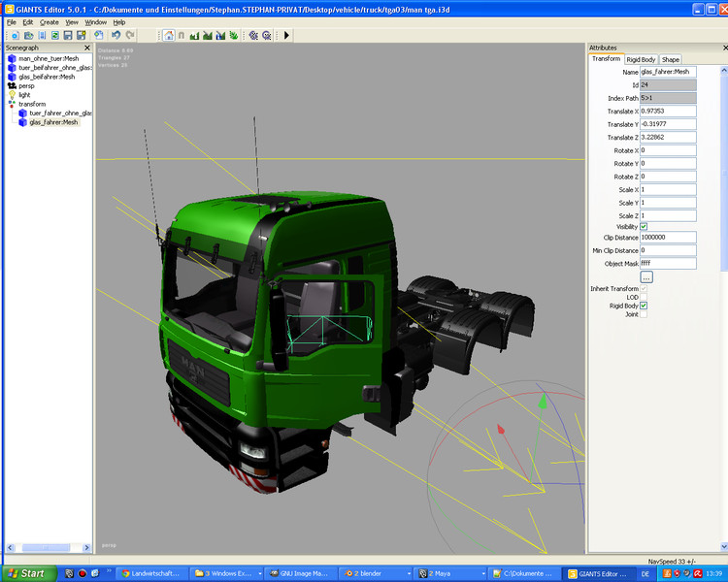
Task: Switch to Maya taskbar group
Action: (450, 573)
